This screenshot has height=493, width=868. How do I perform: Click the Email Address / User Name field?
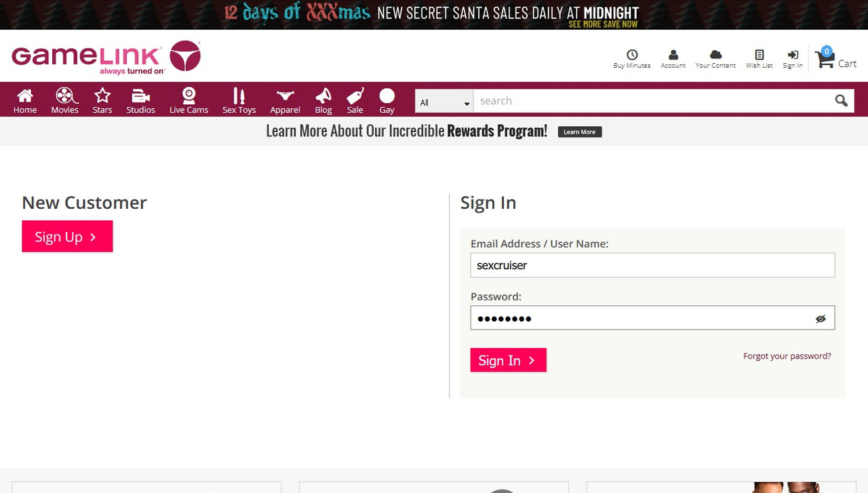pyautogui.click(x=652, y=265)
